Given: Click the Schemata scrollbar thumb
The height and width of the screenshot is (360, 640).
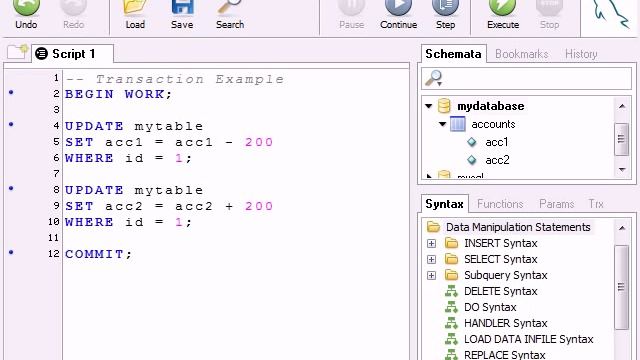Looking at the screenshot, I should (621, 139).
